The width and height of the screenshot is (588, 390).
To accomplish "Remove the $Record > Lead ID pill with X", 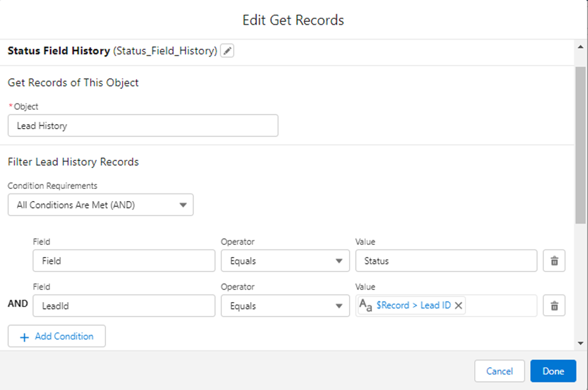I will pos(458,305).
